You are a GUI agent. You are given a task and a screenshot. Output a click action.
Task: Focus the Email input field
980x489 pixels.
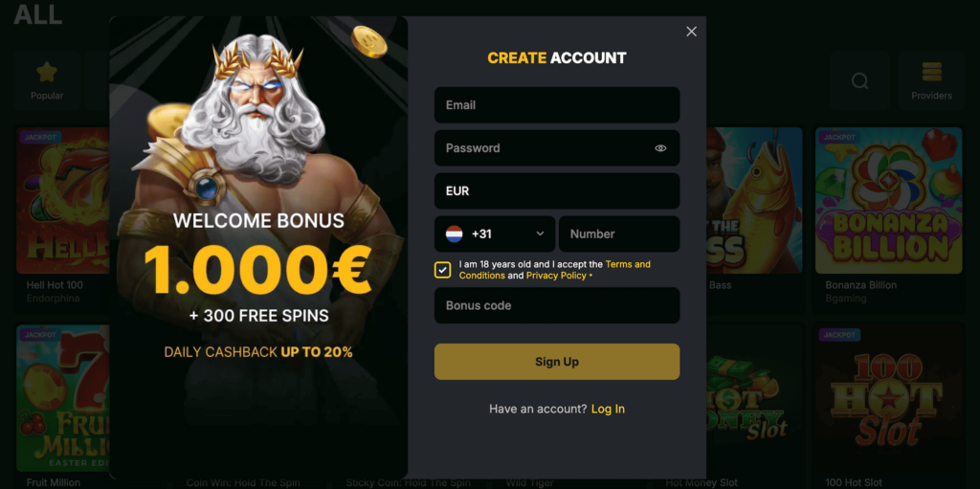coord(557,105)
